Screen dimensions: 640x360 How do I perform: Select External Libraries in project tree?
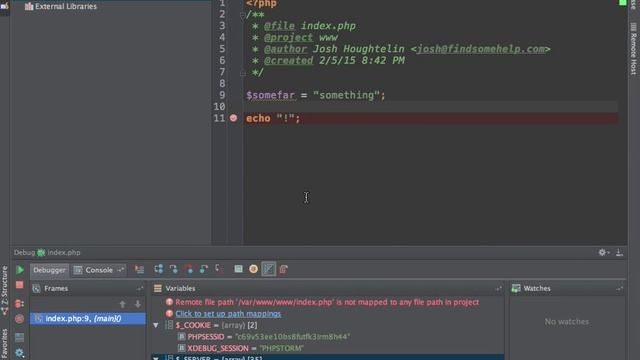tap(66, 7)
